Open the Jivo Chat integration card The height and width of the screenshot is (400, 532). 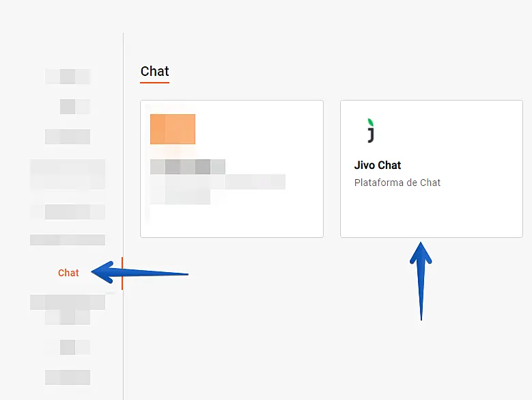click(431, 169)
